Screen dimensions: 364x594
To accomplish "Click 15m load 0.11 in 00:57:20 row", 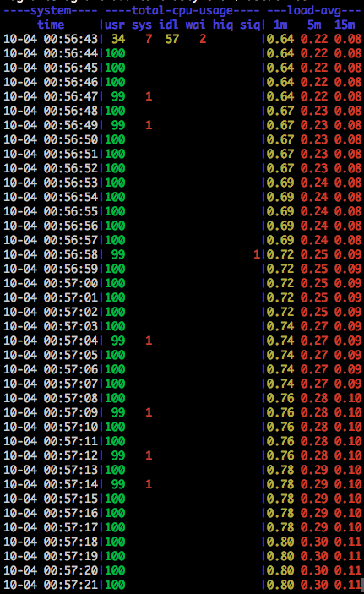I will pyautogui.click(x=348, y=570).
